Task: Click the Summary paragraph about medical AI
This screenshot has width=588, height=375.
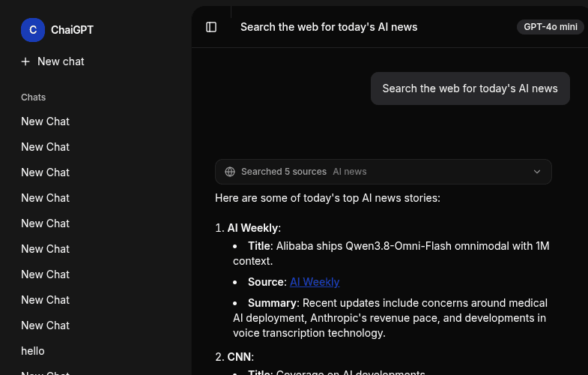Action: pyautogui.click(x=390, y=318)
